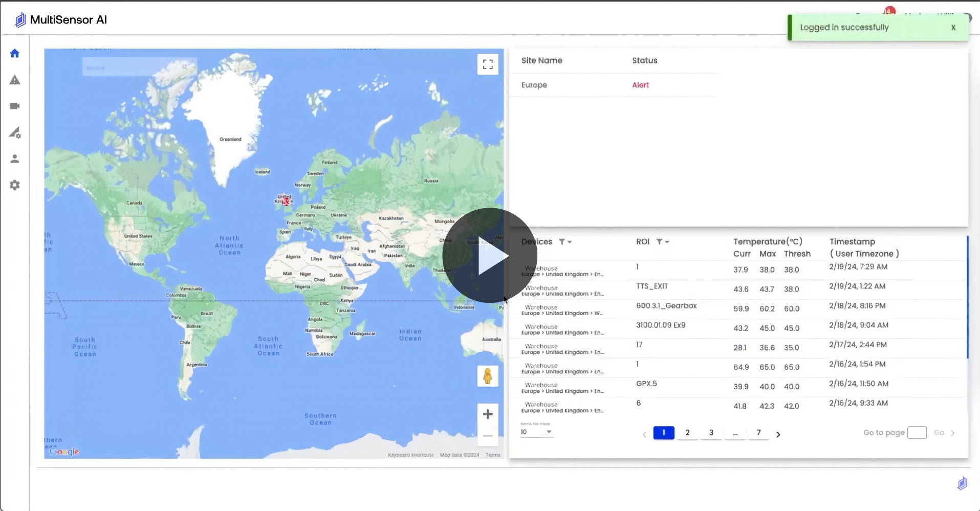This screenshot has width=980, height=511.
Task: Go to page 2 of the table
Action: point(687,433)
